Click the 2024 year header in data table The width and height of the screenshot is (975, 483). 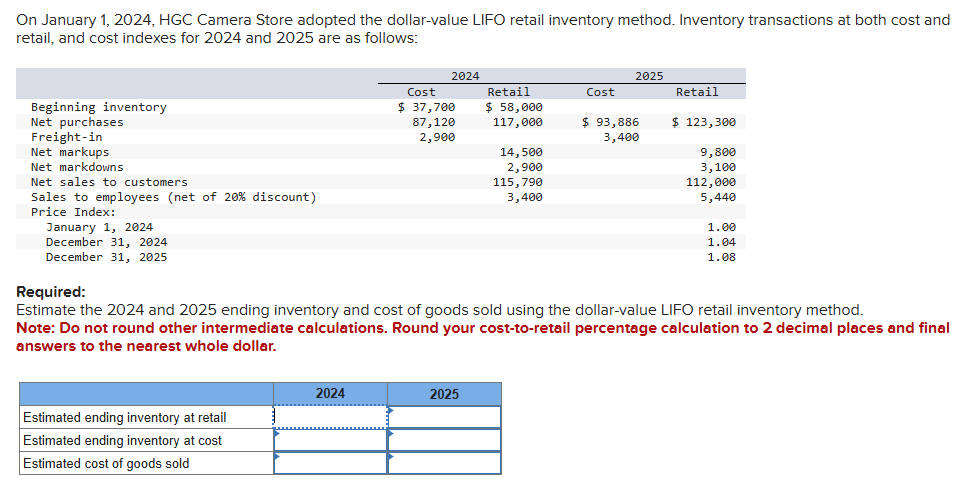point(465,76)
